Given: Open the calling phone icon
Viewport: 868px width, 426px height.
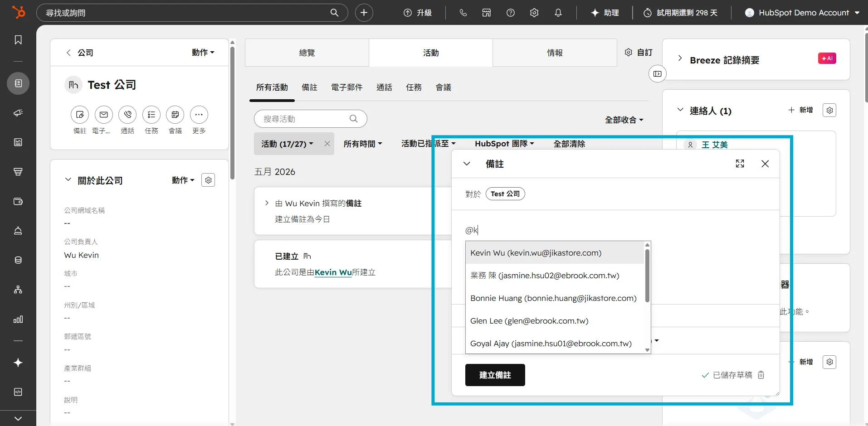Looking at the screenshot, I should [463, 13].
